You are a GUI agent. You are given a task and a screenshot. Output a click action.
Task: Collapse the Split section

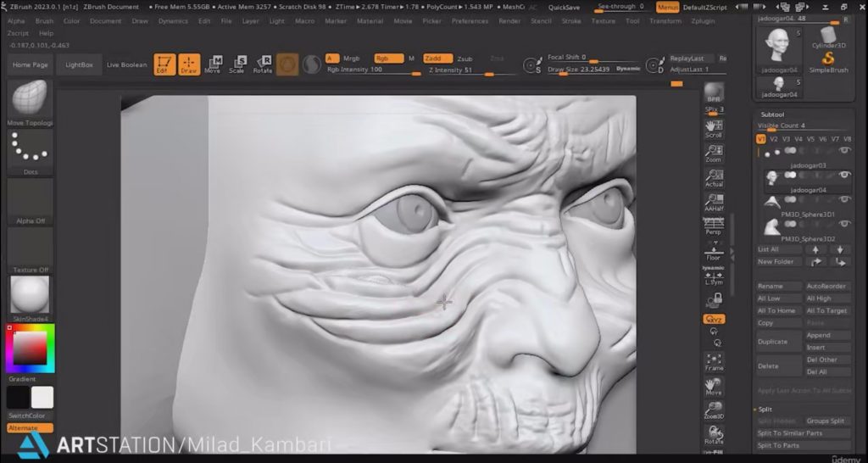pyautogui.click(x=765, y=410)
